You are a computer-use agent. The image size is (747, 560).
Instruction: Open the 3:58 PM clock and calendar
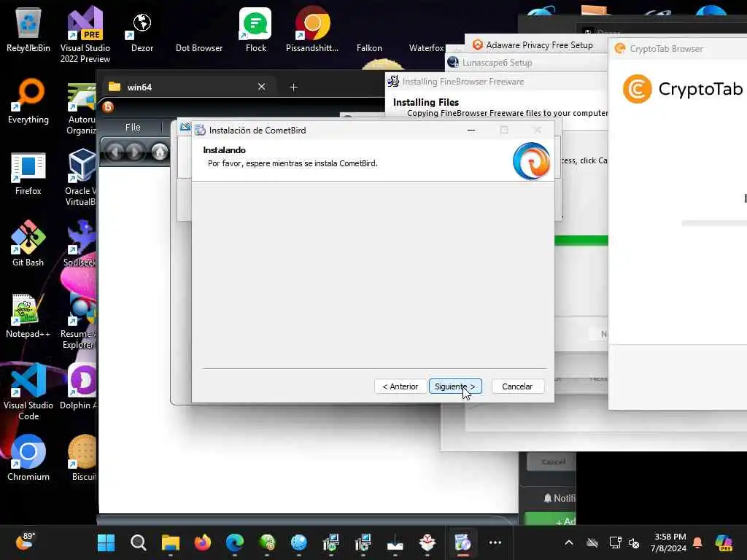(670, 542)
